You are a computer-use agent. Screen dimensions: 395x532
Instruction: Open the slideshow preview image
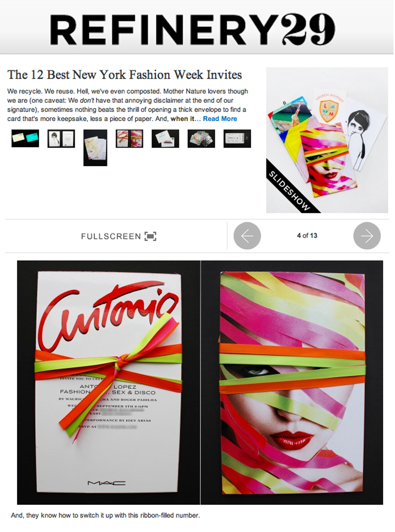pos(327,140)
